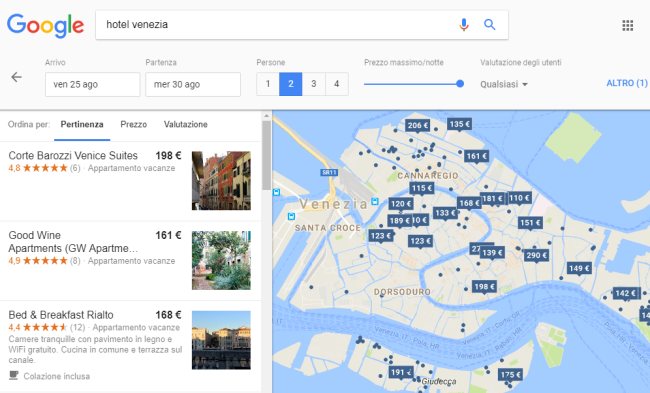The height and width of the screenshot is (393, 650).
Task: Click the maximum price slider handle
Action: (460, 84)
